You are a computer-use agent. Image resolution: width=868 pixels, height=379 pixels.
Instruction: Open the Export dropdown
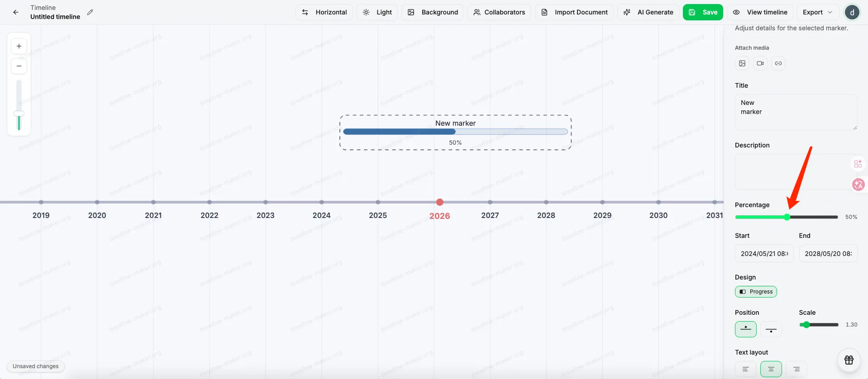pyautogui.click(x=818, y=12)
